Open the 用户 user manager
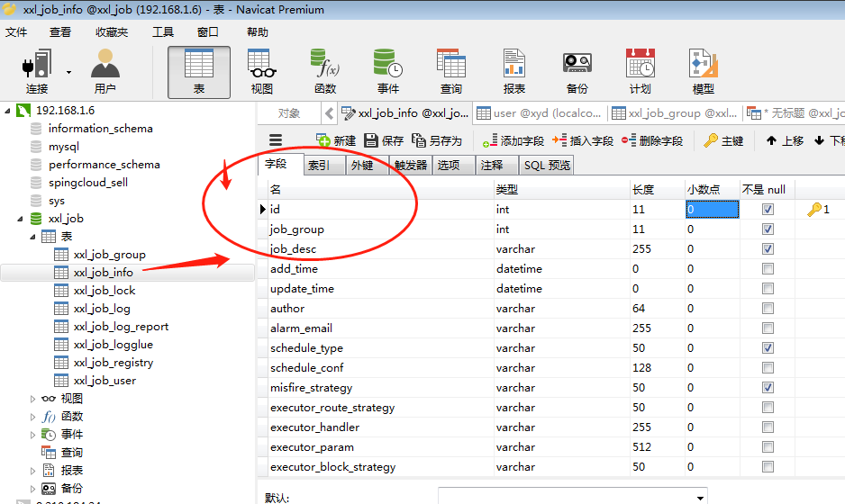Screen dimensions: 845x504 105,72
